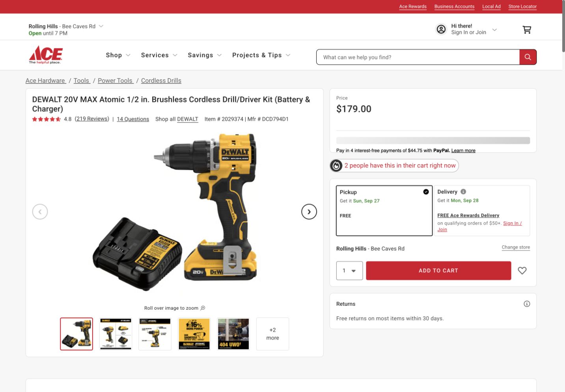The width and height of the screenshot is (565, 392).
Task: Click the Delivery info icon
Action: pyautogui.click(x=463, y=192)
